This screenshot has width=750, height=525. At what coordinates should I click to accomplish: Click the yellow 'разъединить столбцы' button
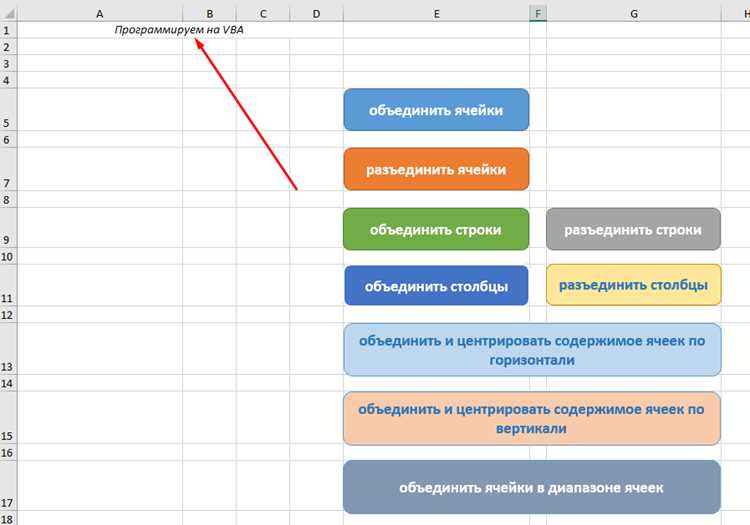pos(633,285)
